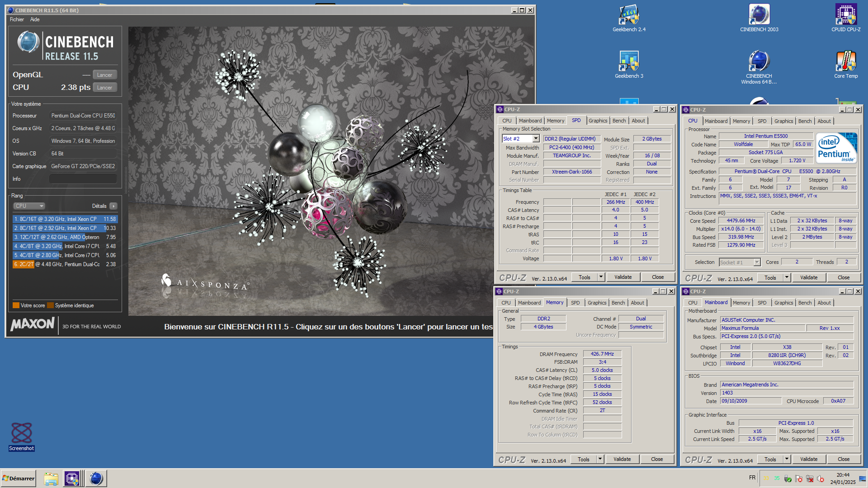Open the Fichier menu
The width and height of the screenshot is (868, 488).
coord(17,19)
